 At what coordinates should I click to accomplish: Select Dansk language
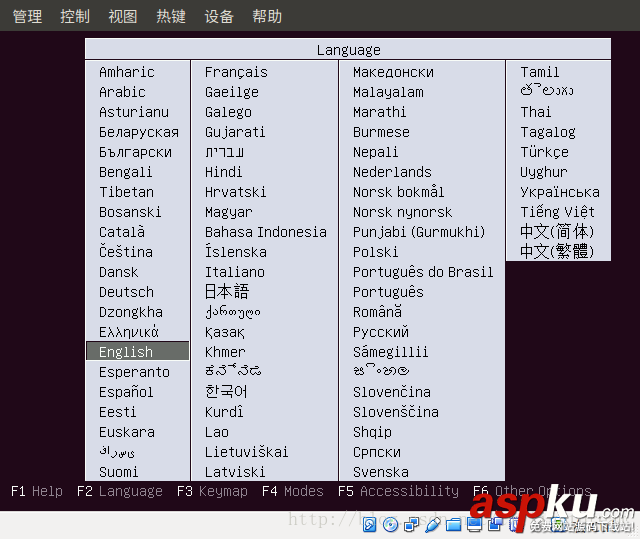(119, 272)
